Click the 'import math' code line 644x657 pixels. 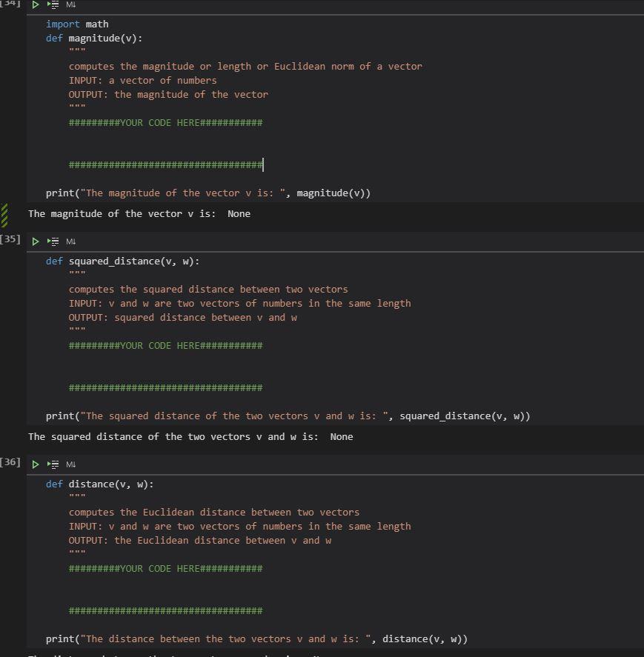[77, 24]
